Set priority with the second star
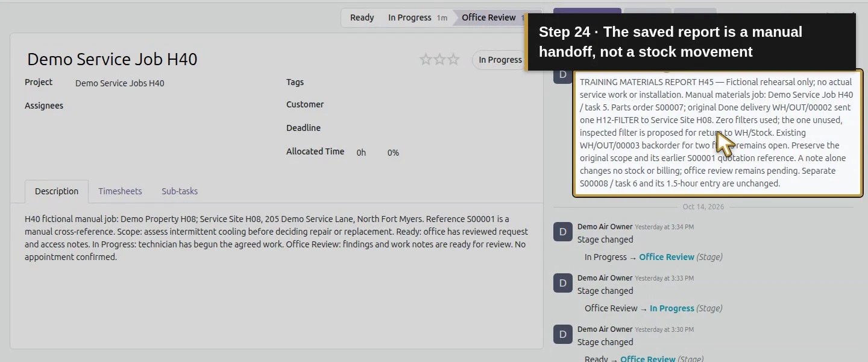868x362 pixels. pos(440,59)
